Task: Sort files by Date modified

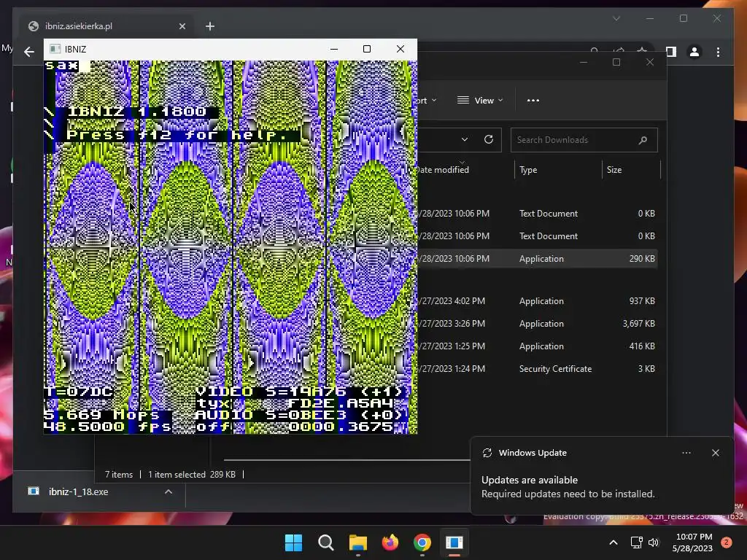Action: (x=444, y=170)
